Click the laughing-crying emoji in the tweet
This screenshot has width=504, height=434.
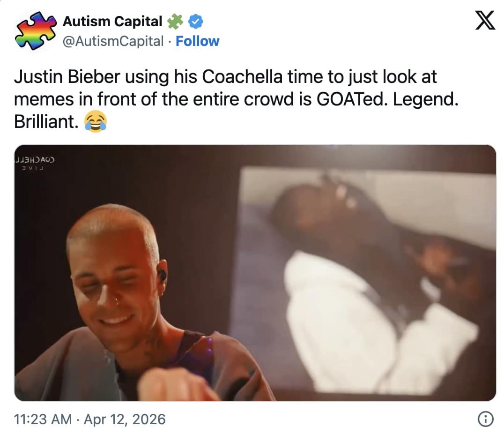tap(96, 122)
